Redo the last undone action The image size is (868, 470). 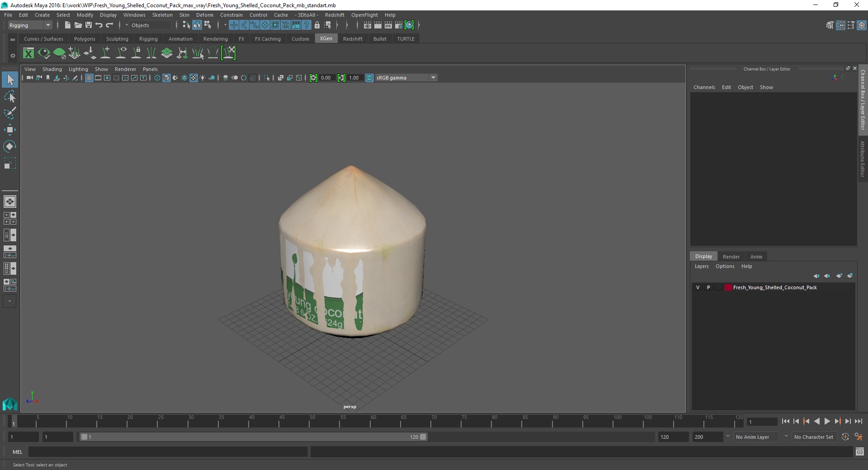(109, 25)
